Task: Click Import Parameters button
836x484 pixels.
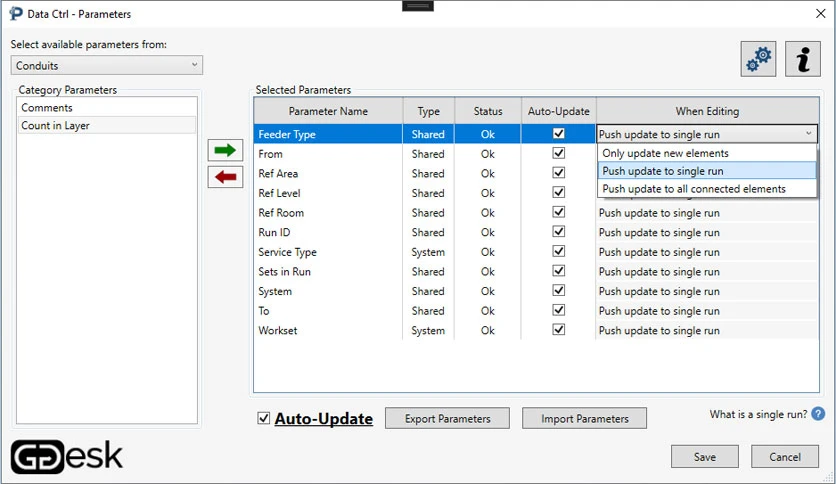Action: (x=584, y=418)
